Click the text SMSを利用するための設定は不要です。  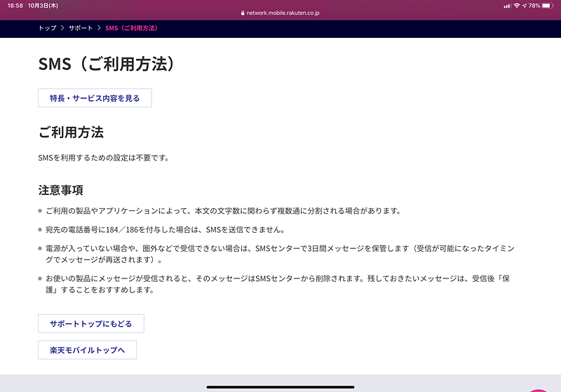(104, 158)
